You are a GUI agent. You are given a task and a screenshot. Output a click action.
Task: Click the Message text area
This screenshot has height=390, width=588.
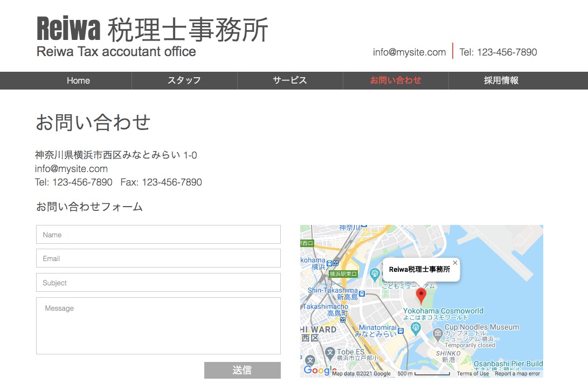pos(158,326)
